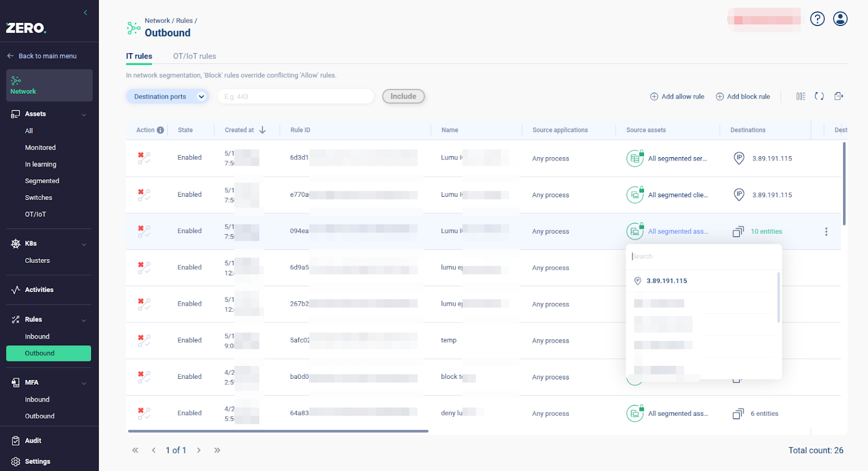Click Add allow rule
The image size is (868, 471).
click(677, 96)
